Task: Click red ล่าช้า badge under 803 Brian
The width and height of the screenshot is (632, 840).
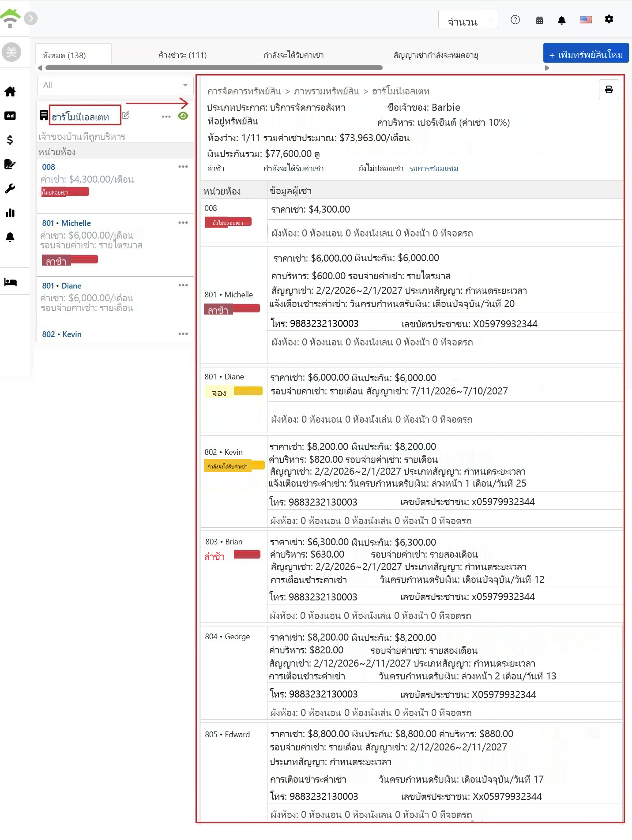Action: (232, 555)
